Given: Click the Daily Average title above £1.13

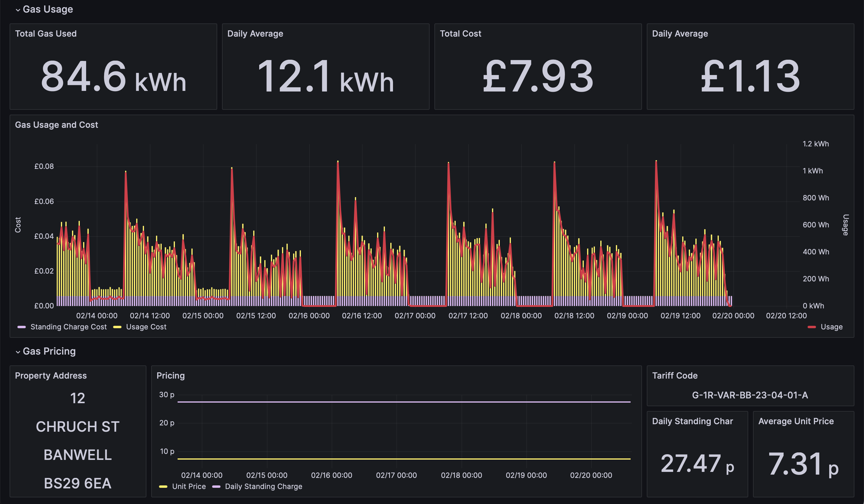Looking at the screenshot, I should (679, 34).
